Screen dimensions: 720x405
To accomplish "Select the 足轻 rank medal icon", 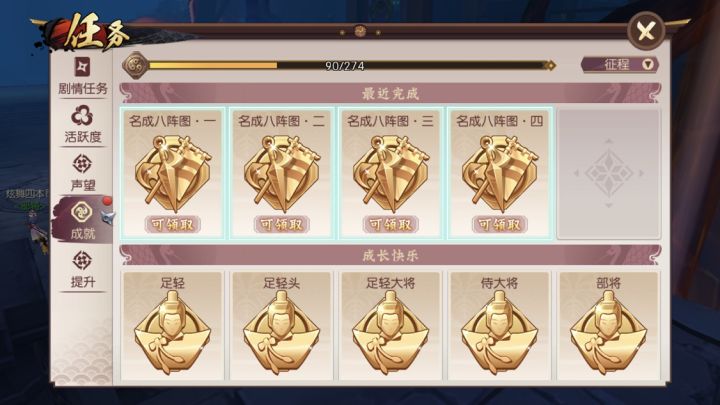I will (x=172, y=332).
